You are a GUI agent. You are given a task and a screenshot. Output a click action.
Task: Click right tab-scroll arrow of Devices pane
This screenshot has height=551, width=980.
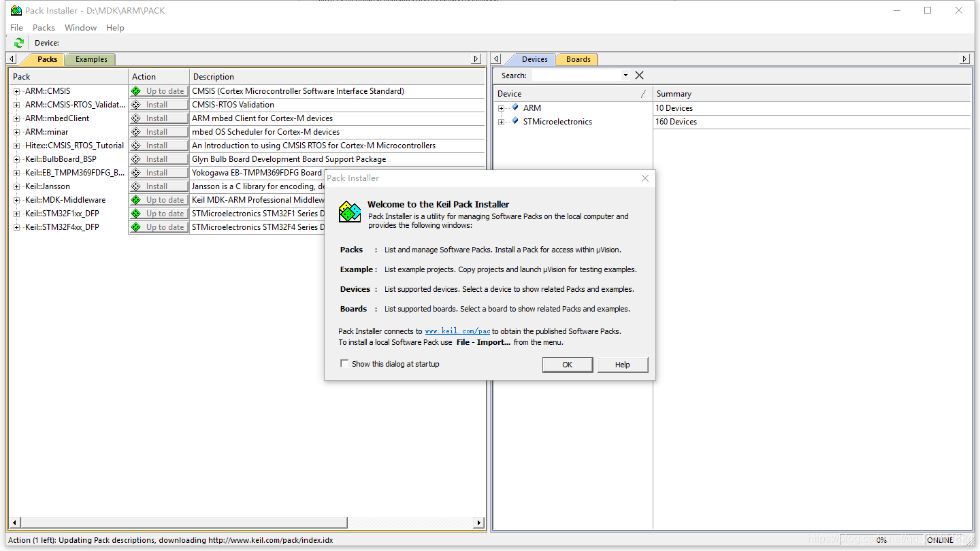(x=964, y=59)
